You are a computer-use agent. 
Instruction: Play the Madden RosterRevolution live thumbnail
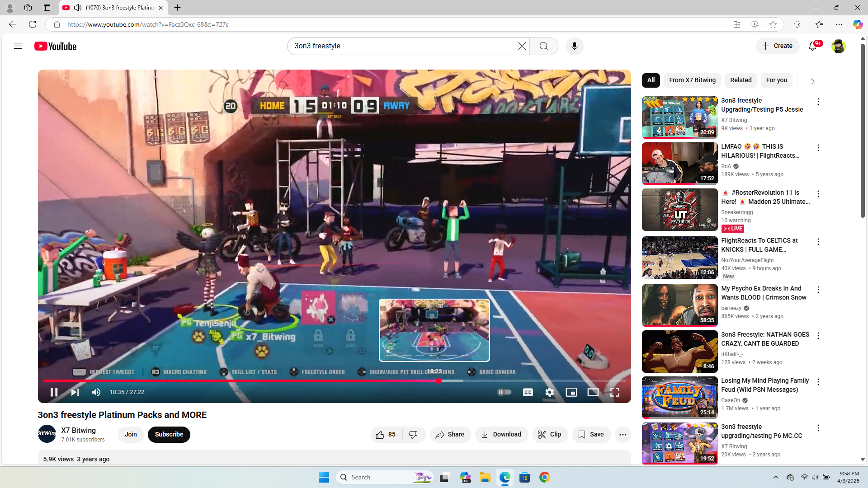click(680, 210)
